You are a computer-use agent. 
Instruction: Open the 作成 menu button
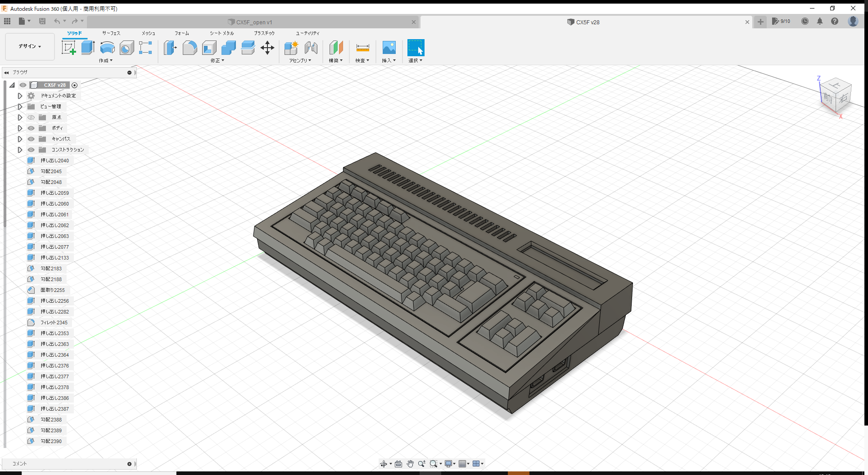(x=106, y=60)
